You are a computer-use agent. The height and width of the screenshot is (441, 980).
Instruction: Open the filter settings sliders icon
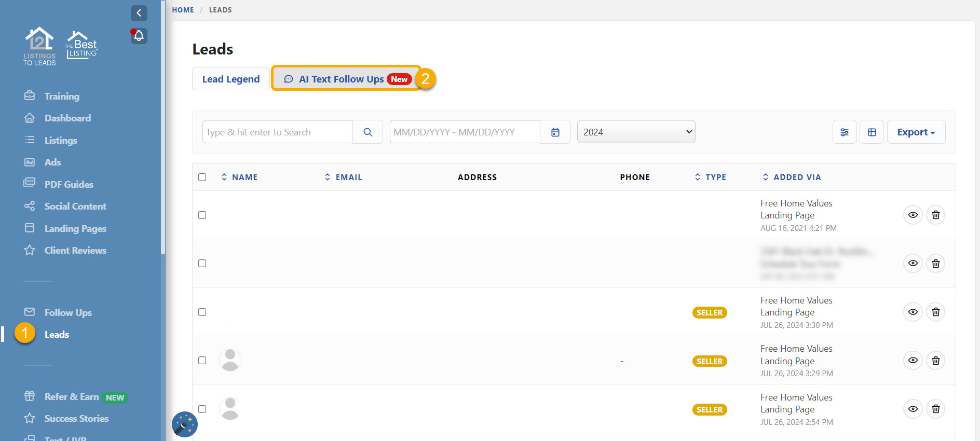coord(845,132)
